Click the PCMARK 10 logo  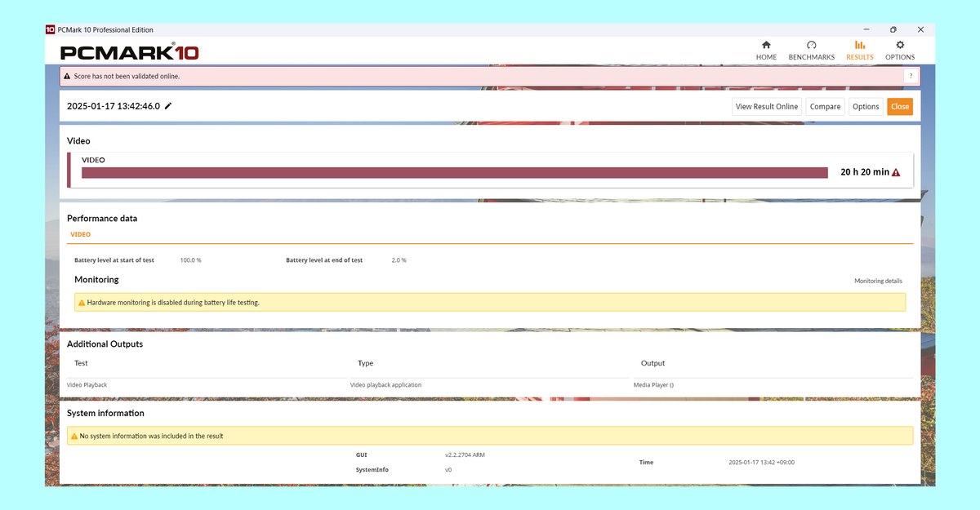click(x=130, y=52)
